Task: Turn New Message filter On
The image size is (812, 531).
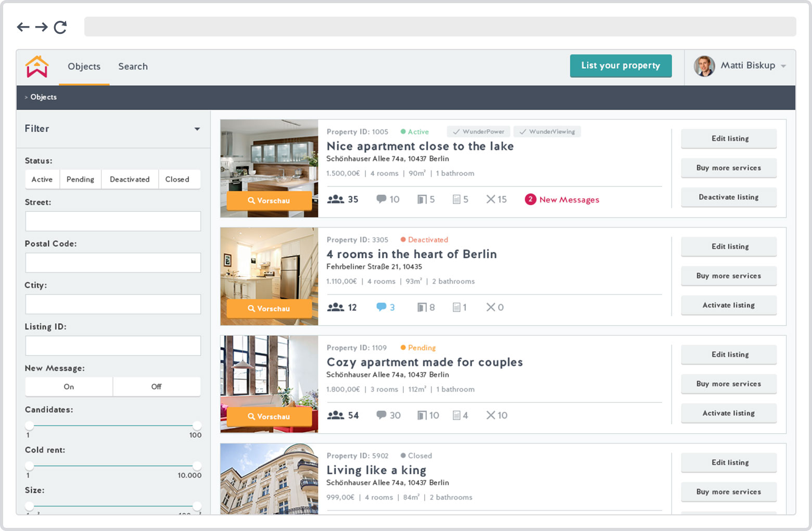Action: (69, 387)
